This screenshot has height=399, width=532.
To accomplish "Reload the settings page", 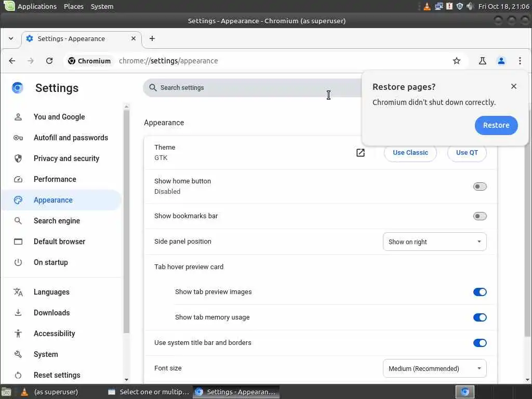I will [x=49, y=61].
